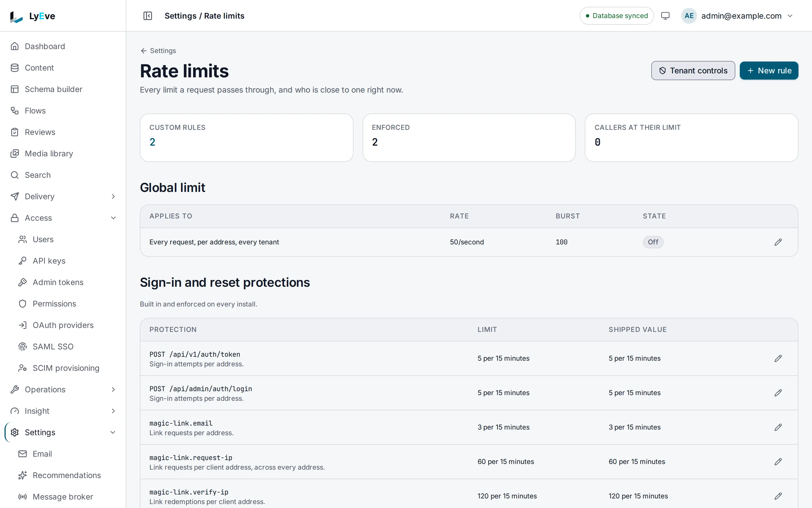Expand the Operations section
This screenshot has width=812, height=508.
(x=63, y=390)
